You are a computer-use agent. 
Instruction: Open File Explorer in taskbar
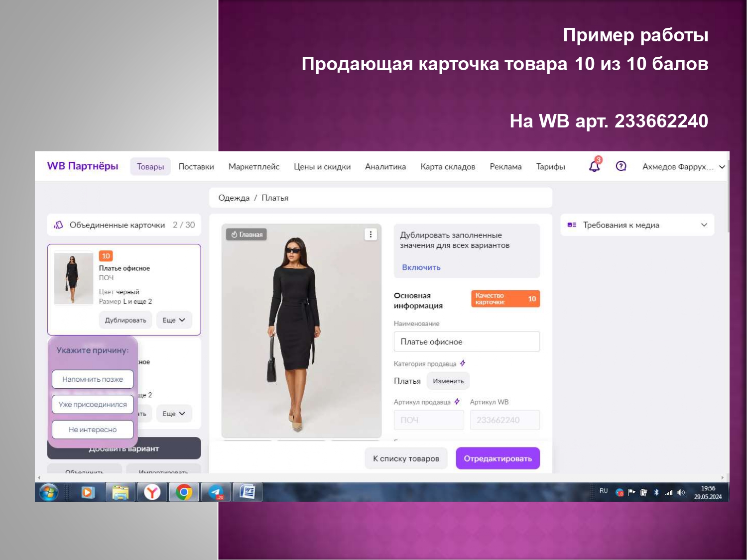pyautogui.click(x=120, y=492)
